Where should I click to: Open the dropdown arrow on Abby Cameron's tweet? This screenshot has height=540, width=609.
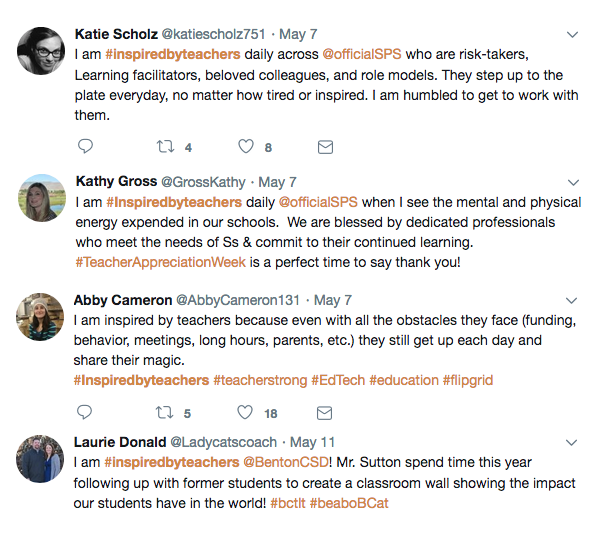[x=571, y=300]
